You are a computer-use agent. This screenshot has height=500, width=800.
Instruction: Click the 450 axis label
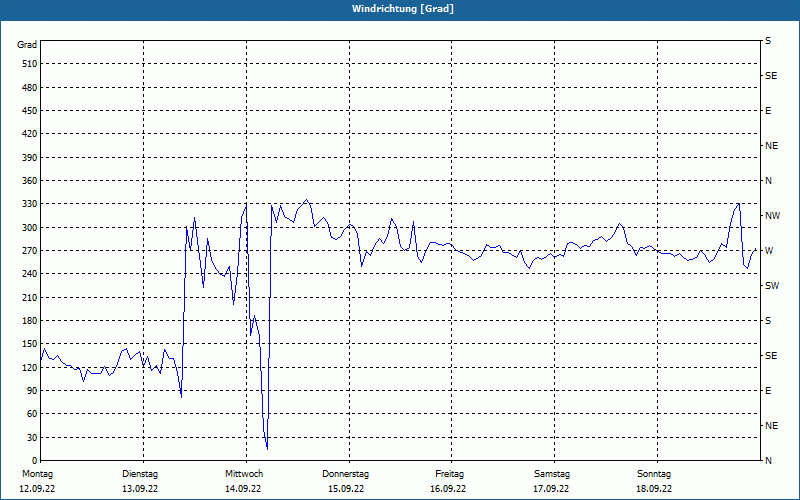pos(30,111)
